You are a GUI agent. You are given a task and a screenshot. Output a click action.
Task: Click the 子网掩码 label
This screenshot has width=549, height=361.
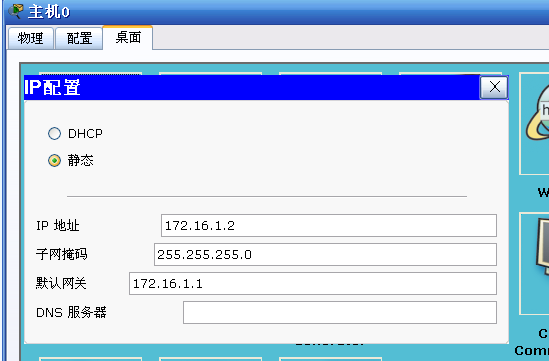click(62, 254)
